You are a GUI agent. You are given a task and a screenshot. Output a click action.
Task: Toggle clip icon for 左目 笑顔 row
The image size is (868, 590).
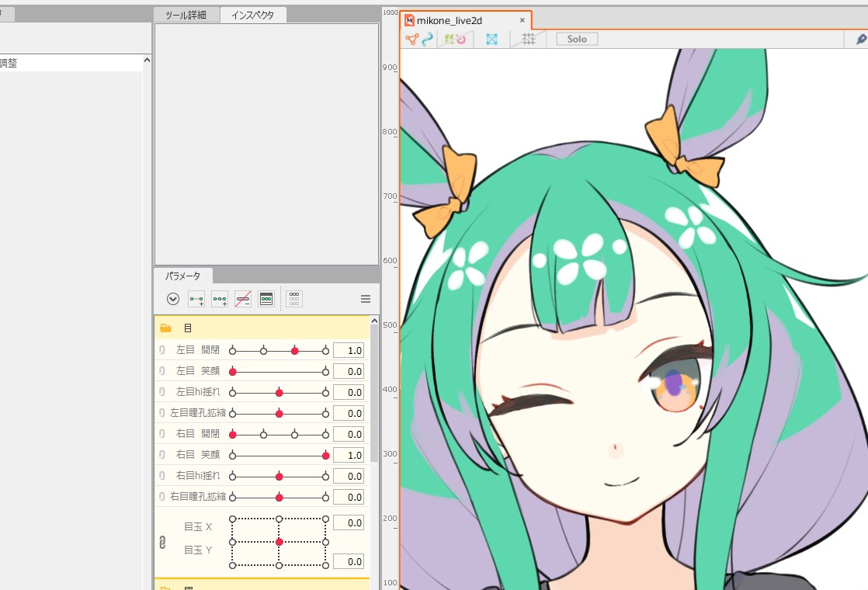click(162, 371)
